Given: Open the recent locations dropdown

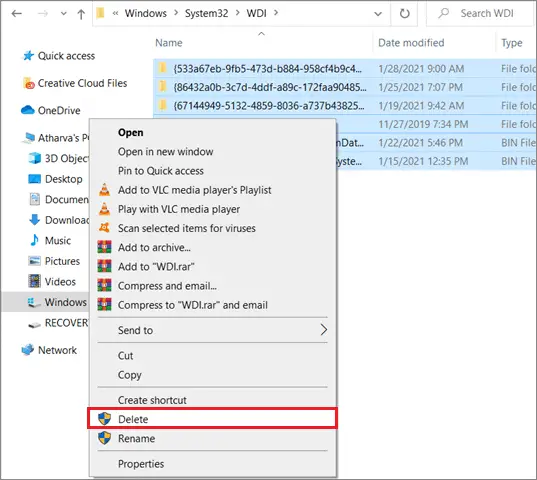Looking at the screenshot, I should point(63,14).
